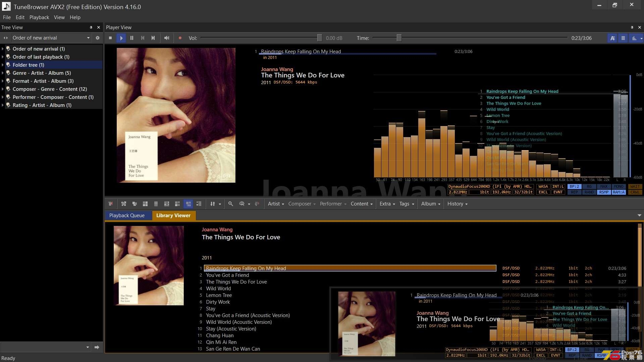This screenshot has width=644, height=362.
Task: Open the Artist dropdown filter
Action: click(276, 204)
